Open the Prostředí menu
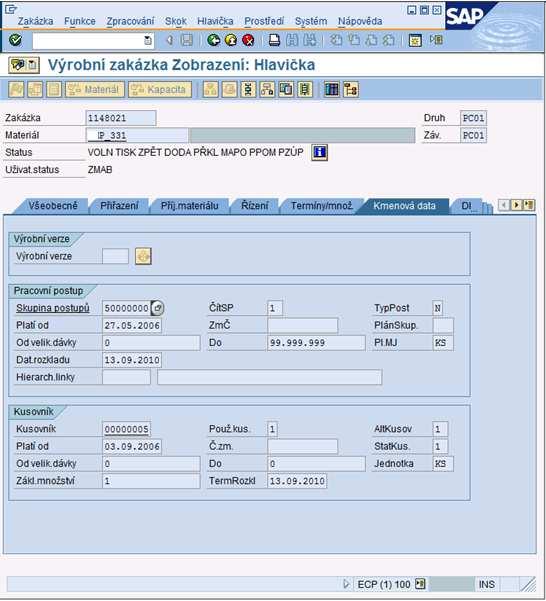The width and height of the screenshot is (546, 601). pyautogui.click(x=264, y=21)
